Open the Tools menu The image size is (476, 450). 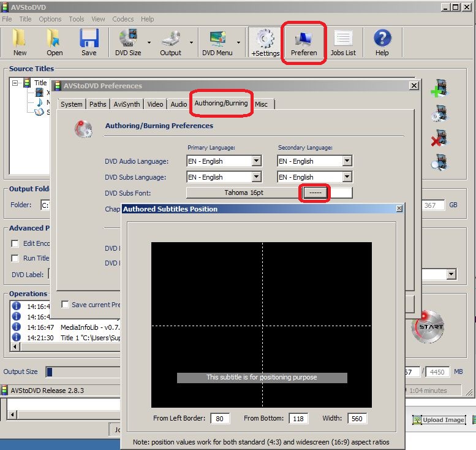pos(77,19)
